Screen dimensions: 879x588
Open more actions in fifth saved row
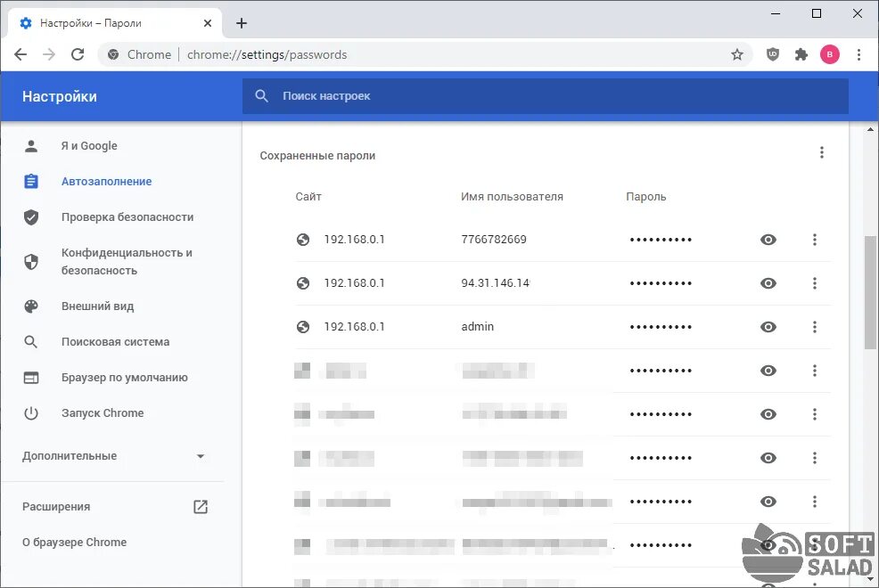pyautogui.click(x=815, y=414)
